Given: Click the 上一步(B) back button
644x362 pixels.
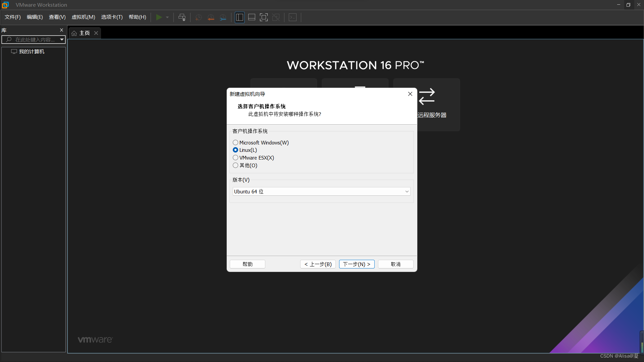Looking at the screenshot, I should pos(318,264).
